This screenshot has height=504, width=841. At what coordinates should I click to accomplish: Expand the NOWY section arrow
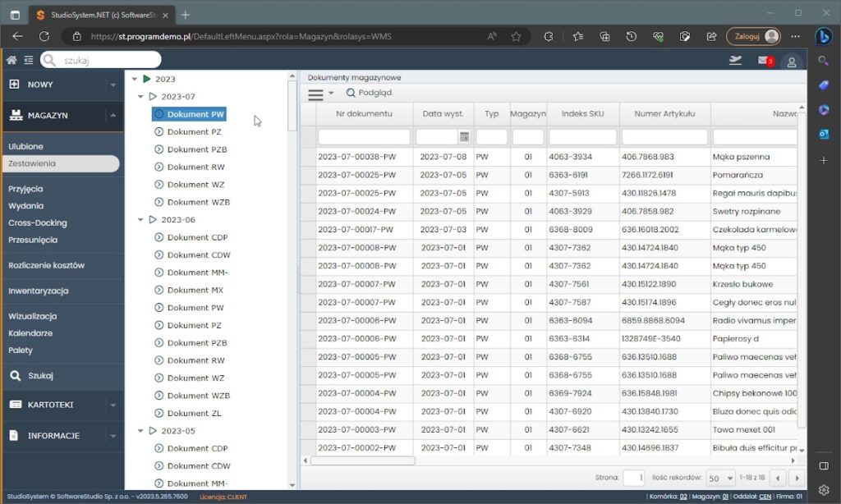(x=113, y=85)
